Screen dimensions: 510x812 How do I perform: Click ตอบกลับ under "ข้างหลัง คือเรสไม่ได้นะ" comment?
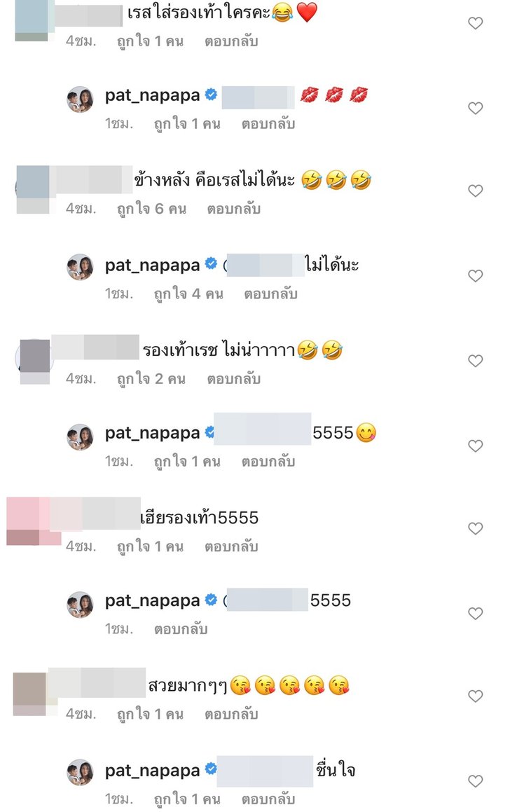(x=233, y=209)
